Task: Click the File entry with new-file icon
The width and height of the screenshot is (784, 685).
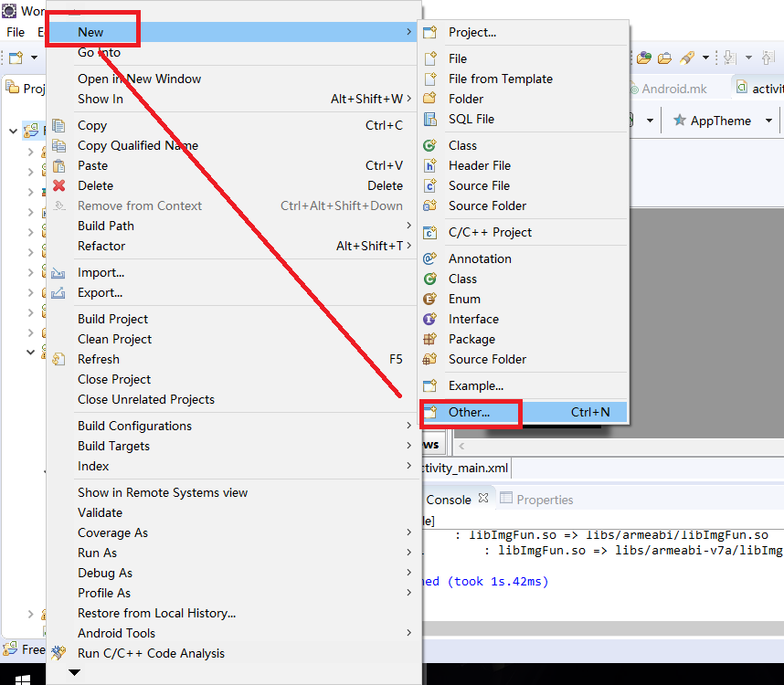Action: click(524, 59)
